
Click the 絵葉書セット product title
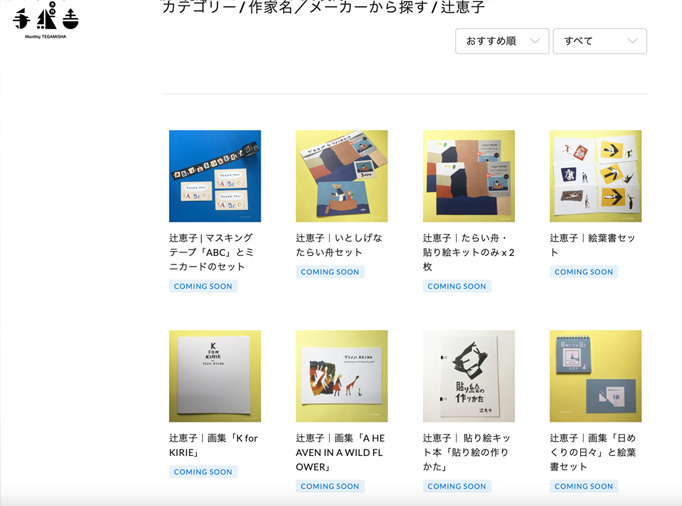(x=593, y=238)
